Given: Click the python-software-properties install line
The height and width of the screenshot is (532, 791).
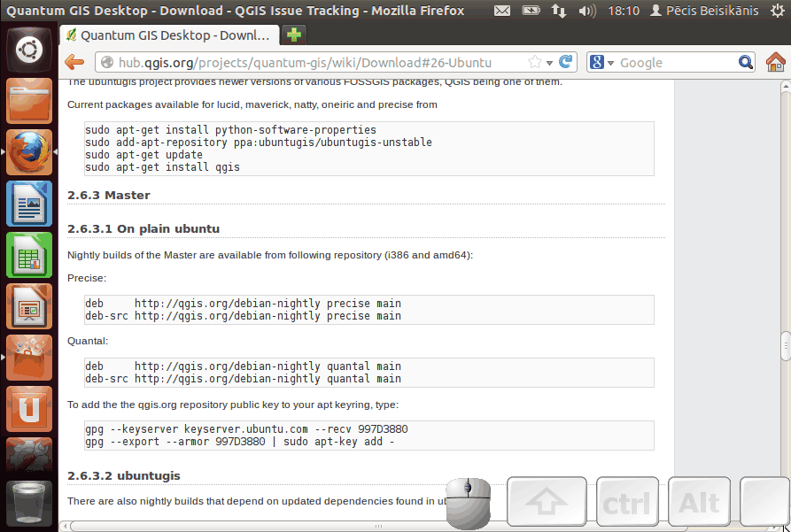Looking at the screenshot, I should (x=230, y=130).
